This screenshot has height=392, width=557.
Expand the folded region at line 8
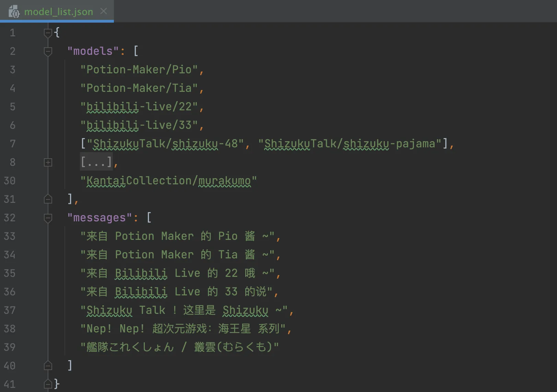[48, 162]
